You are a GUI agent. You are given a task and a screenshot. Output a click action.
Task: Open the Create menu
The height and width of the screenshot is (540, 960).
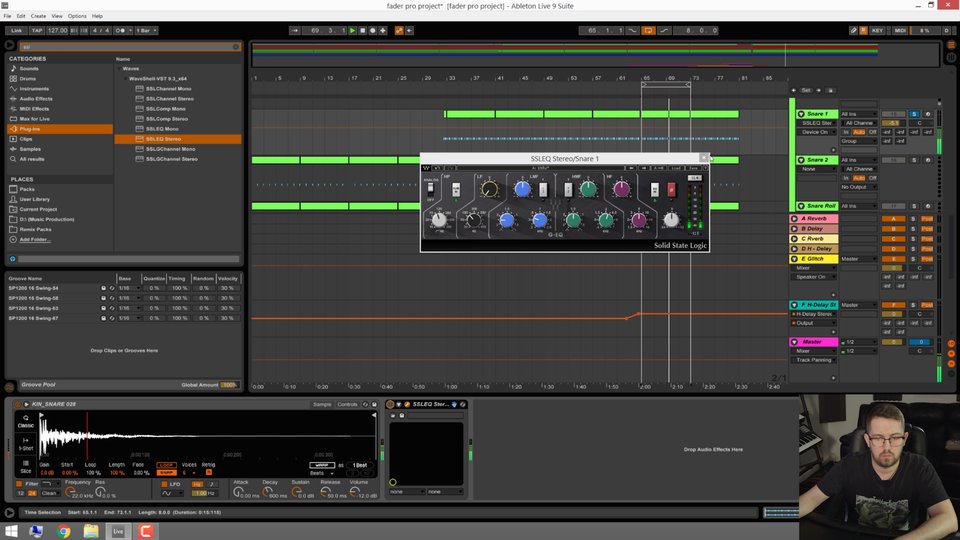(38, 16)
